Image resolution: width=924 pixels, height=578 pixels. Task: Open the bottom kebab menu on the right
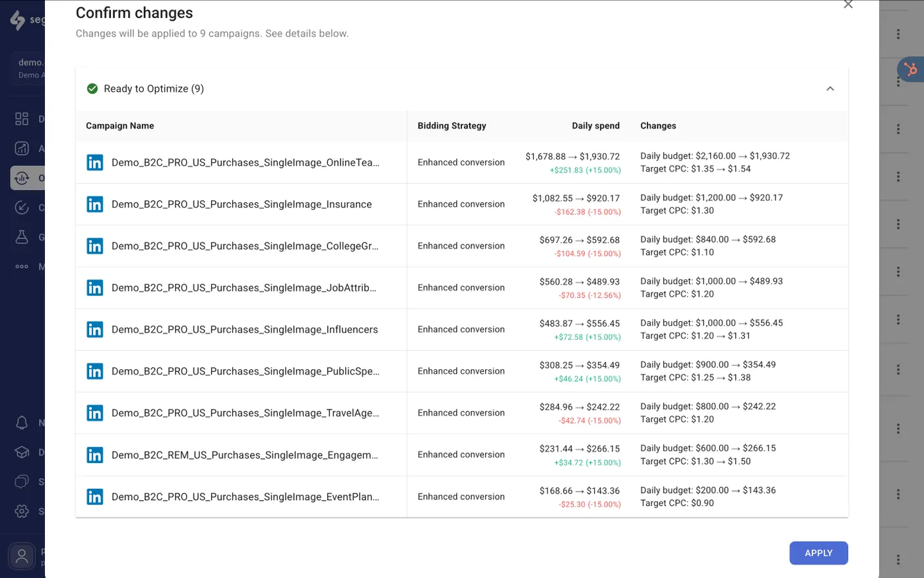pyautogui.click(x=898, y=558)
